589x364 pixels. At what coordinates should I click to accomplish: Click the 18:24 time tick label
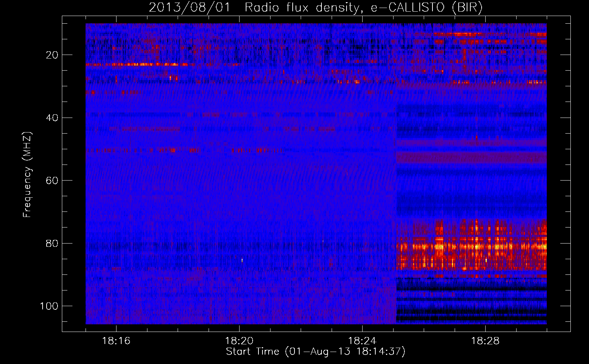point(362,341)
